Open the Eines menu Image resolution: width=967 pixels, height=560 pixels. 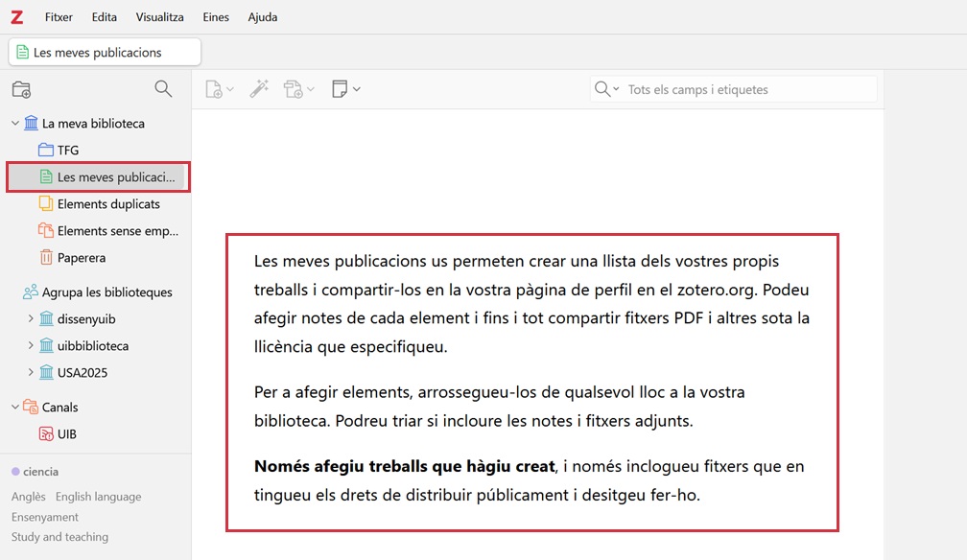[216, 17]
